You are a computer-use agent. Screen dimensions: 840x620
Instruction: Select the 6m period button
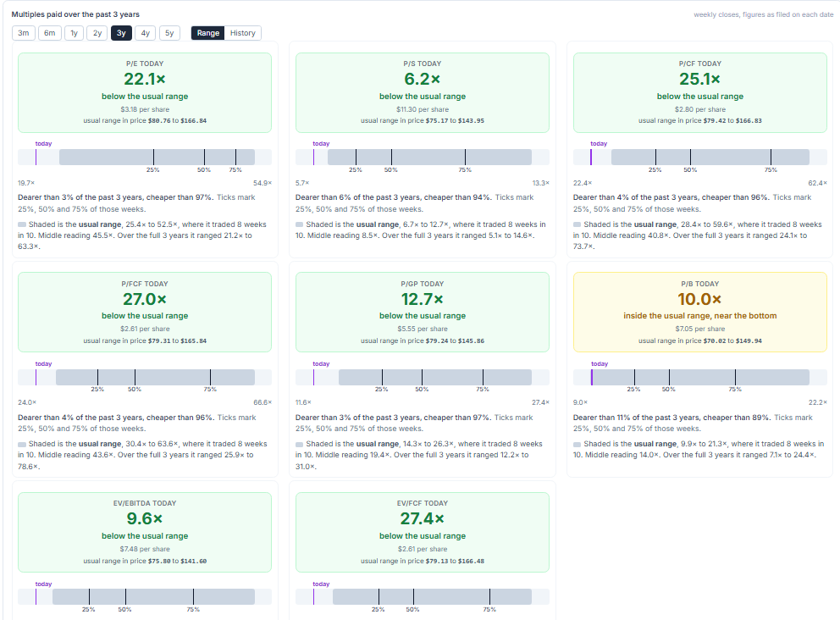[x=50, y=33]
